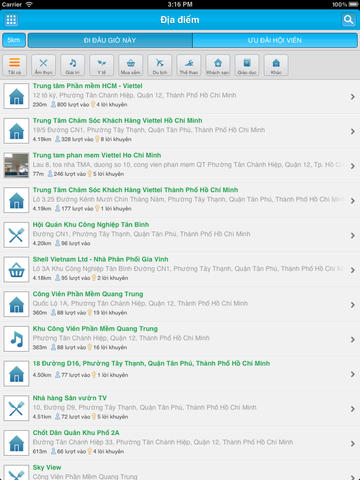Expand chevron for Khu Công Viên Phần Mềm row

352,339
